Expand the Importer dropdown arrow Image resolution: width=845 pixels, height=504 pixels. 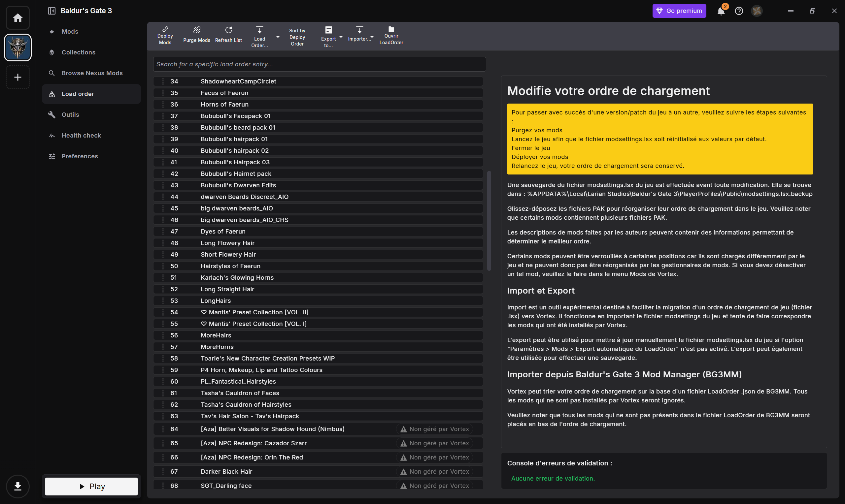click(372, 37)
